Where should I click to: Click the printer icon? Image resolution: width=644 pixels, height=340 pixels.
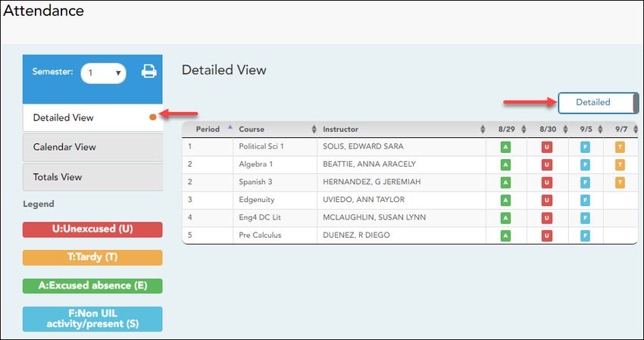click(x=149, y=72)
